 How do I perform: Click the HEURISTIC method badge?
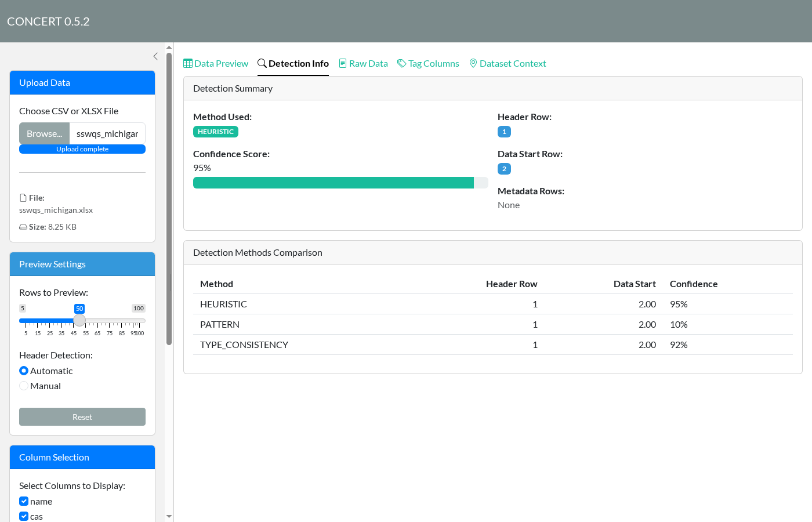[x=216, y=132]
